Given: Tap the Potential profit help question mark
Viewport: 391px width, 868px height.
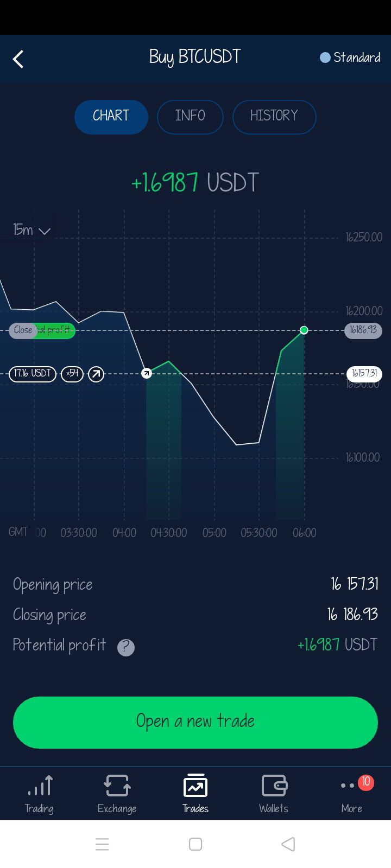Looking at the screenshot, I should coord(126,647).
